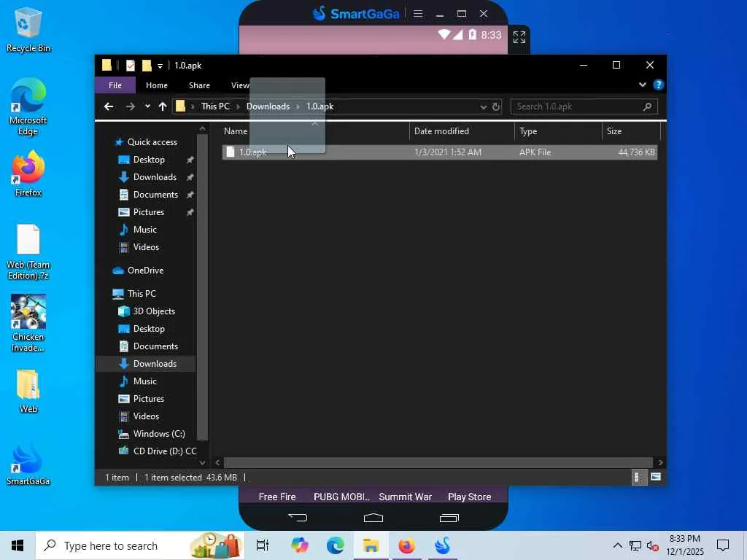747x560 pixels.
Task: Select the Free Fire tab in SmartGaGa
Action: 276,497
